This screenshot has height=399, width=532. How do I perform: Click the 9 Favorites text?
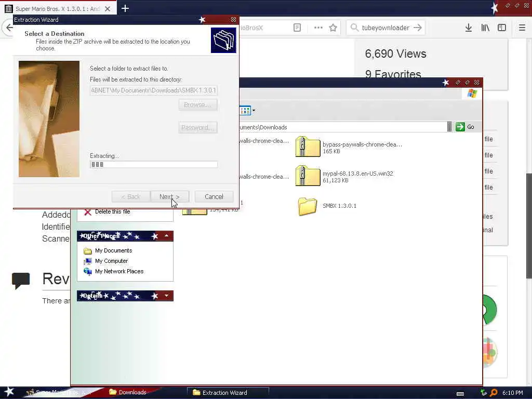coord(393,74)
